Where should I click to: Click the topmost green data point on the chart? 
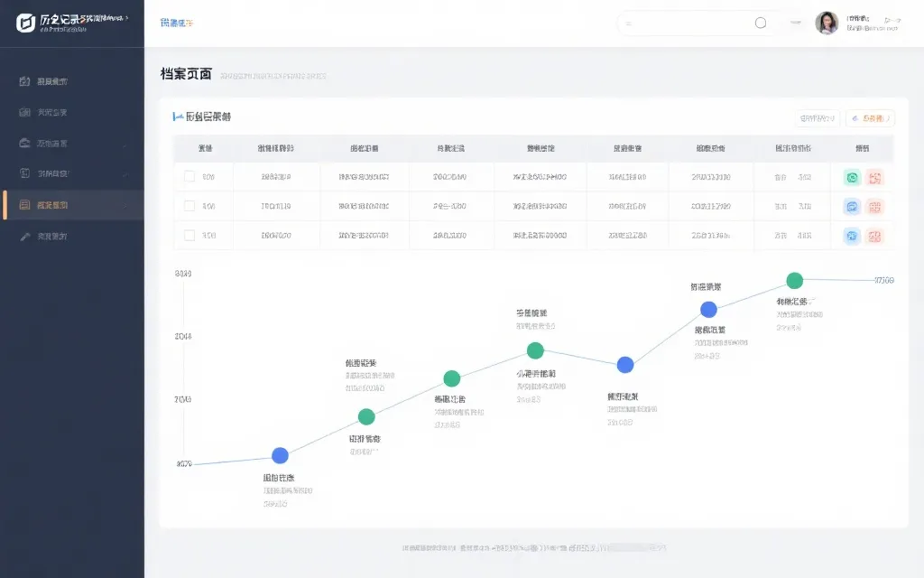[x=794, y=281]
